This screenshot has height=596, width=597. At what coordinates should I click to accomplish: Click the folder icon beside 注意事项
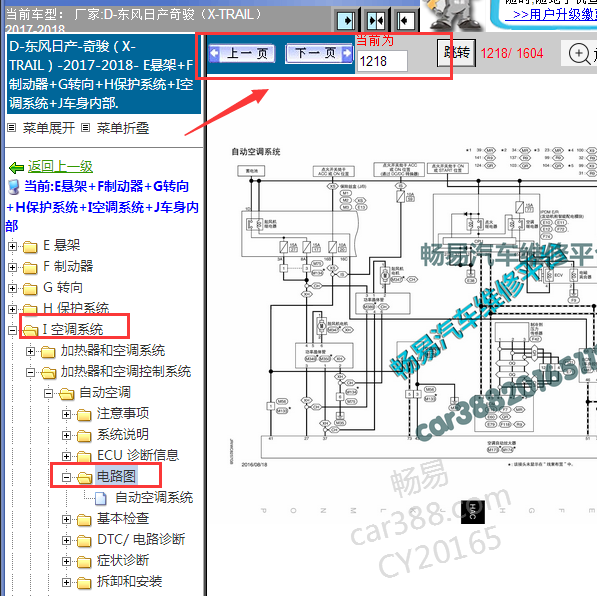click(x=84, y=415)
